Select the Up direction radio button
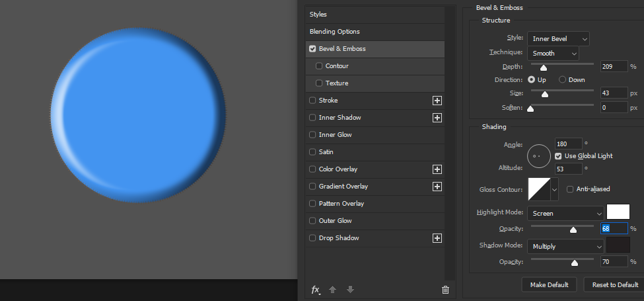 click(x=532, y=80)
